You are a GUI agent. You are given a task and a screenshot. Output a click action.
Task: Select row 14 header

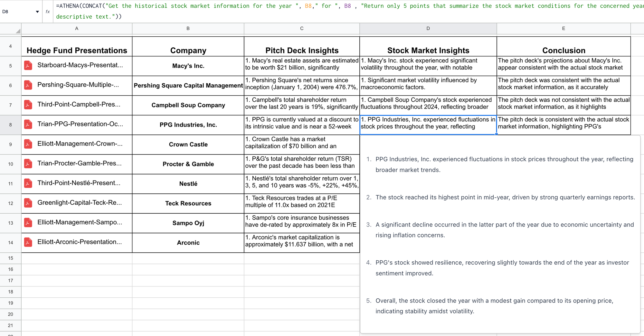pyautogui.click(x=11, y=243)
